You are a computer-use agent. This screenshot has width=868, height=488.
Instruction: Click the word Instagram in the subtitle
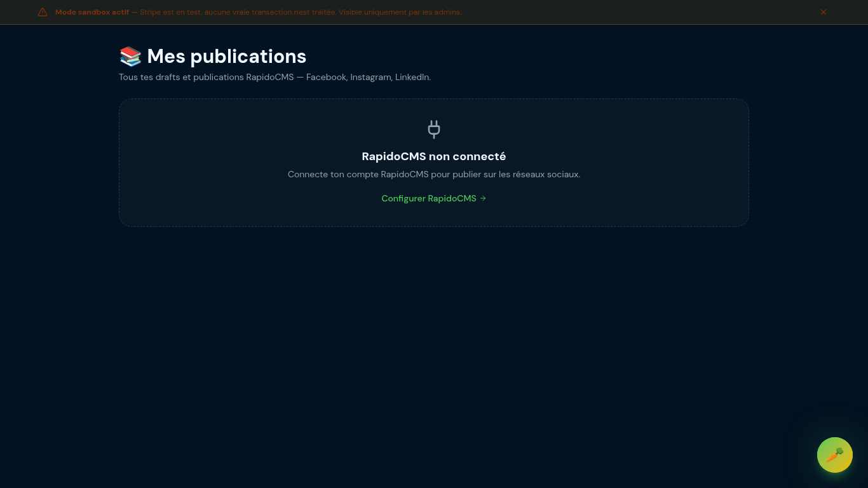(x=370, y=77)
